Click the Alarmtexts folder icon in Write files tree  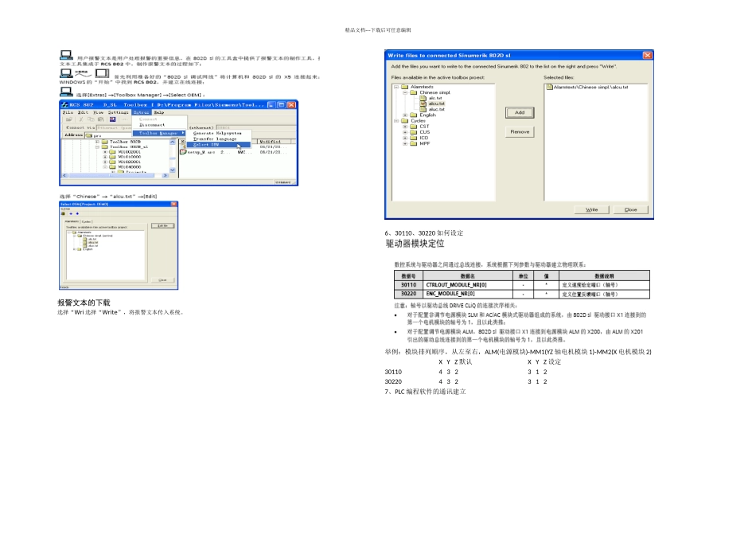point(405,88)
